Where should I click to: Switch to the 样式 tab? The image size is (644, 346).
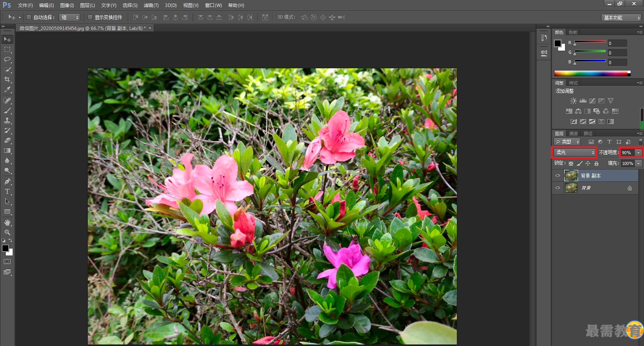tap(573, 83)
